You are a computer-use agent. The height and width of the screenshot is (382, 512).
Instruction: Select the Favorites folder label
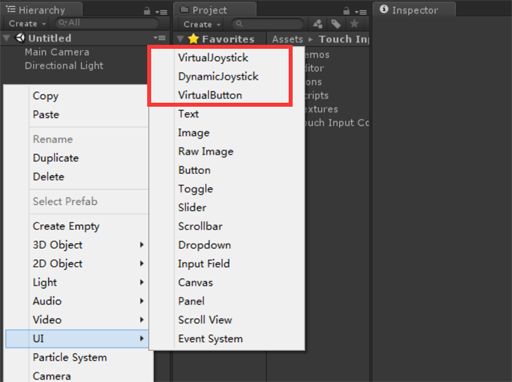coord(228,39)
